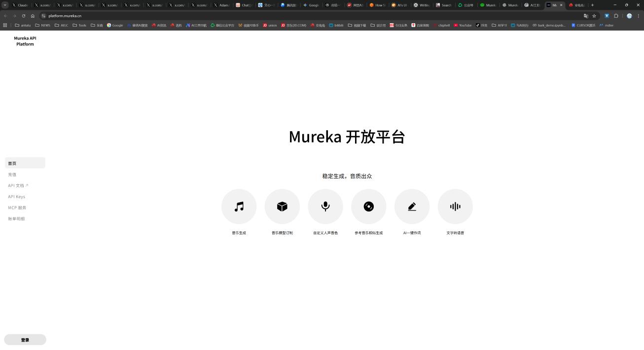Screen dimensions: 644x350
Task: Switch to the Claude browser tab
Action: tap(20, 5)
